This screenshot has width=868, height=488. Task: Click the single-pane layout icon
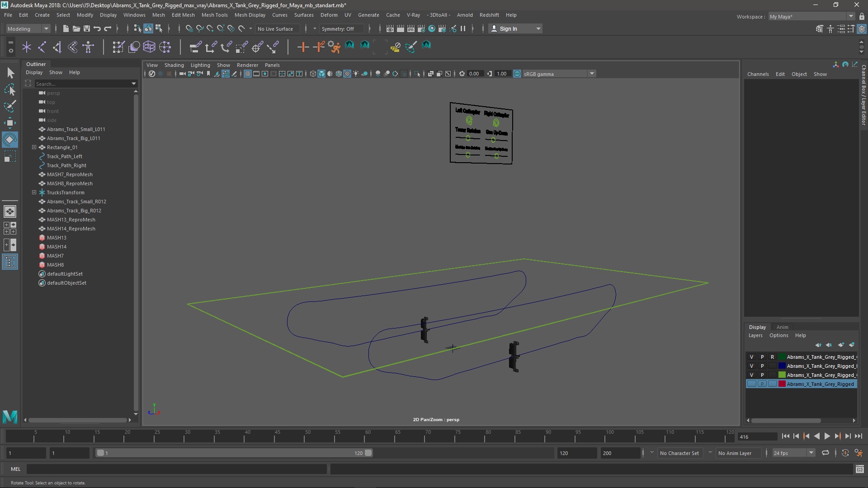[10, 211]
